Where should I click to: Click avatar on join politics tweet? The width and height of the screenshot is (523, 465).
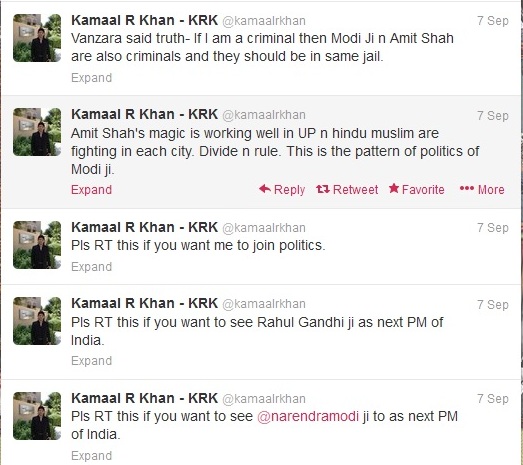(x=37, y=245)
